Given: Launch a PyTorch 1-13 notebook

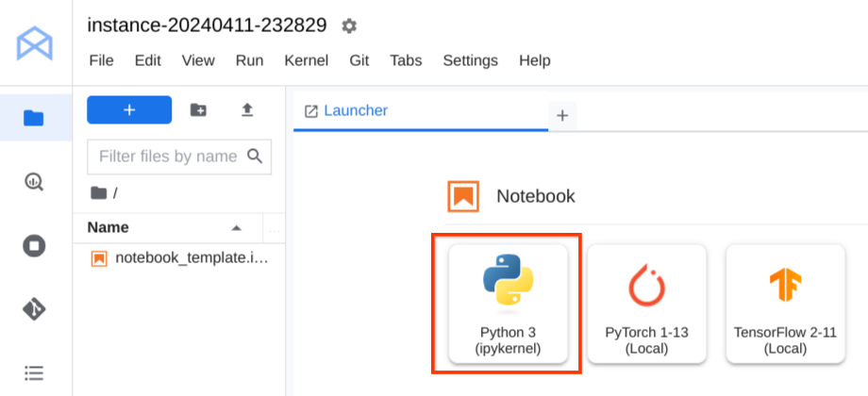Looking at the screenshot, I should point(647,304).
